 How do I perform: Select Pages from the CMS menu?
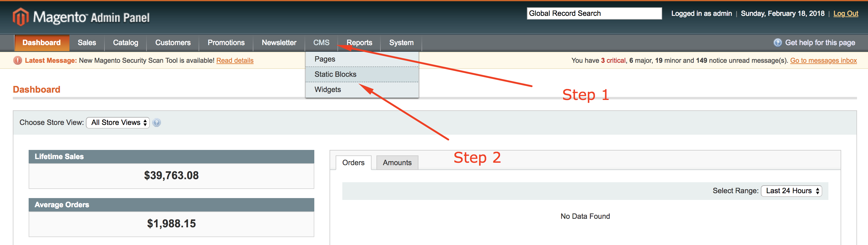click(x=362, y=59)
